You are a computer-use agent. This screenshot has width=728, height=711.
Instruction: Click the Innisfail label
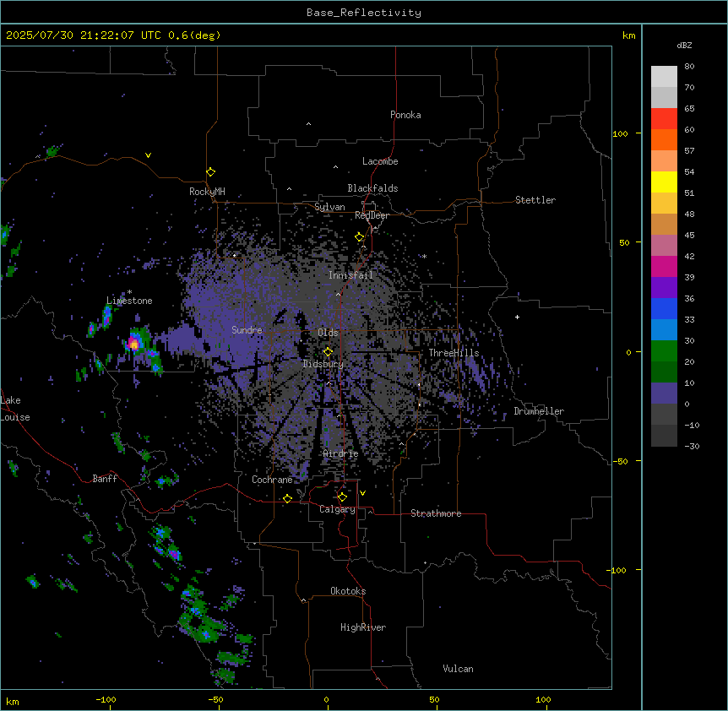pyautogui.click(x=350, y=275)
